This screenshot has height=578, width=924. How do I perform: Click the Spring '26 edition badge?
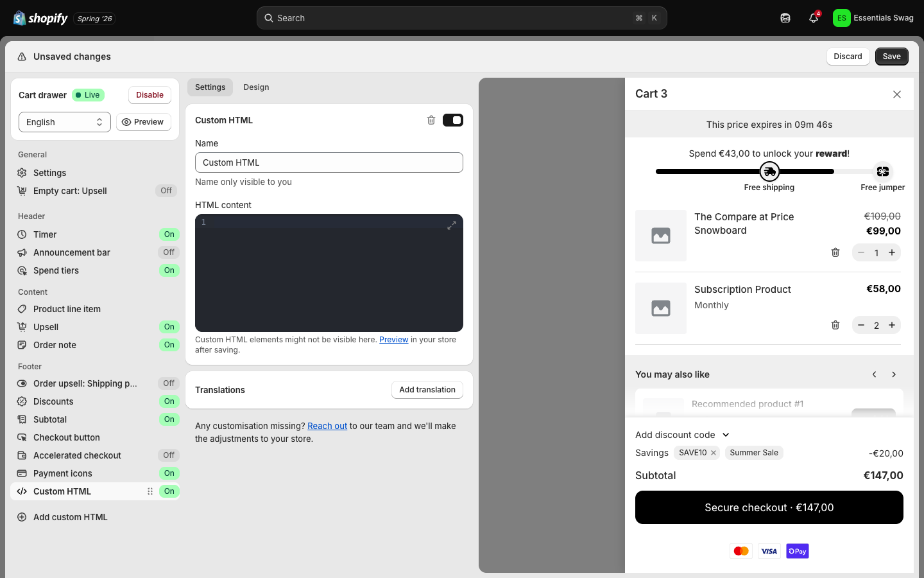(94, 19)
